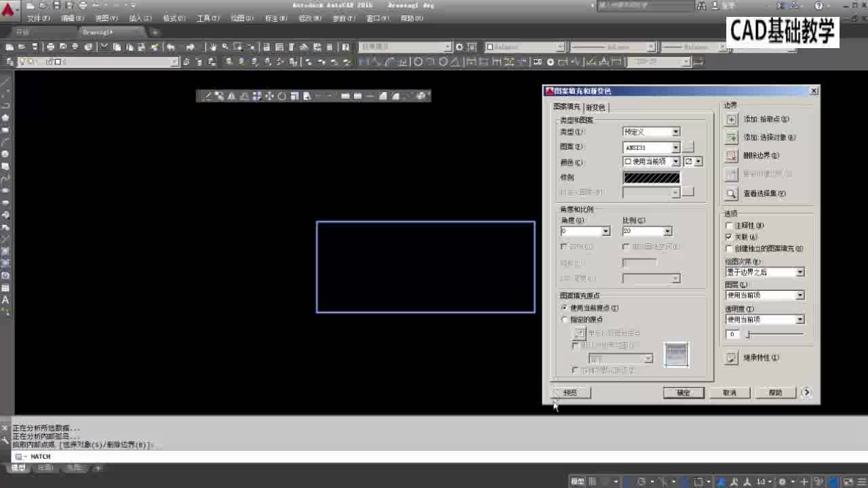Image resolution: width=868 pixels, height=488 pixels.
Task: Click the Add: Select objects icon
Action: [x=731, y=138]
